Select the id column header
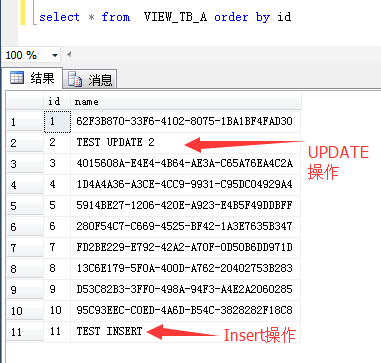381x363 pixels. 57,101
